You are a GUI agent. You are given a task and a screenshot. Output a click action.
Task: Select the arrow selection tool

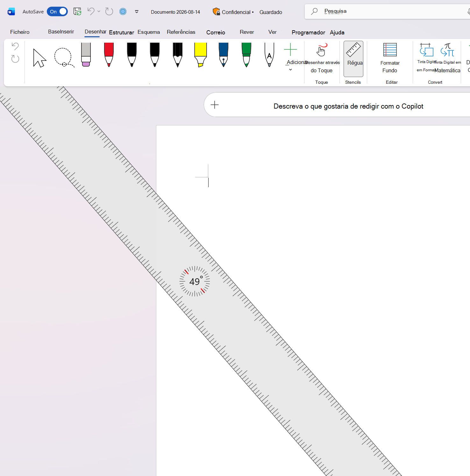(40, 58)
